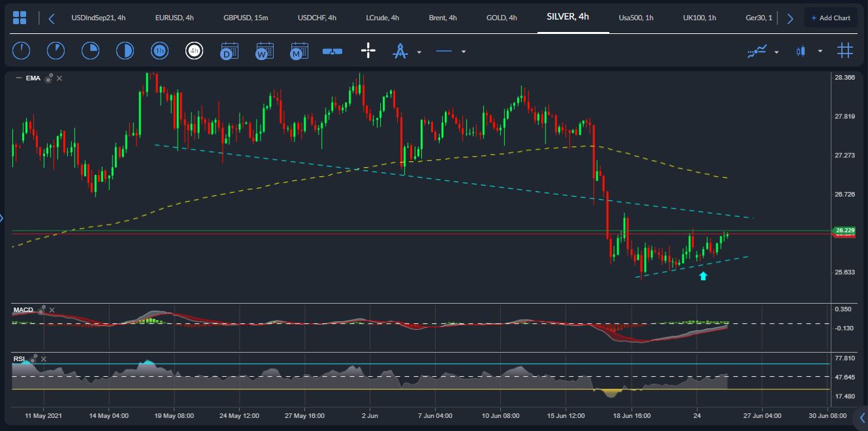Switch to the EURUSD, 4h chart tab
Viewport: 868px width, 431px height.
click(x=174, y=18)
